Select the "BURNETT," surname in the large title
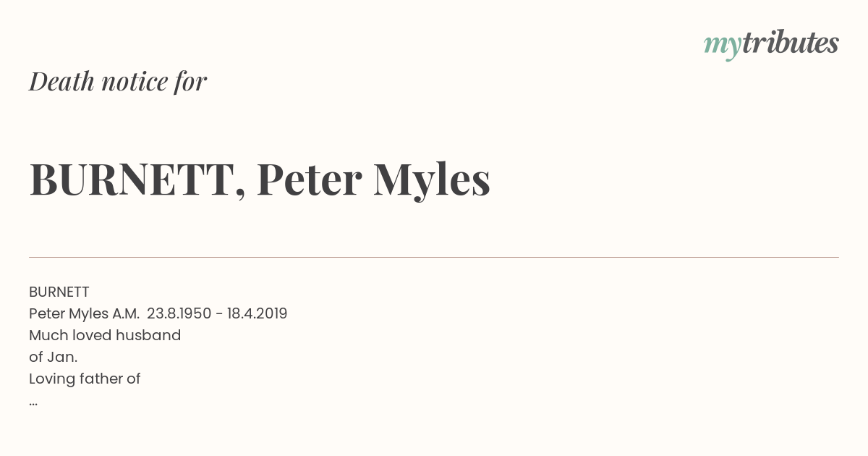868x456 pixels. coord(137,180)
